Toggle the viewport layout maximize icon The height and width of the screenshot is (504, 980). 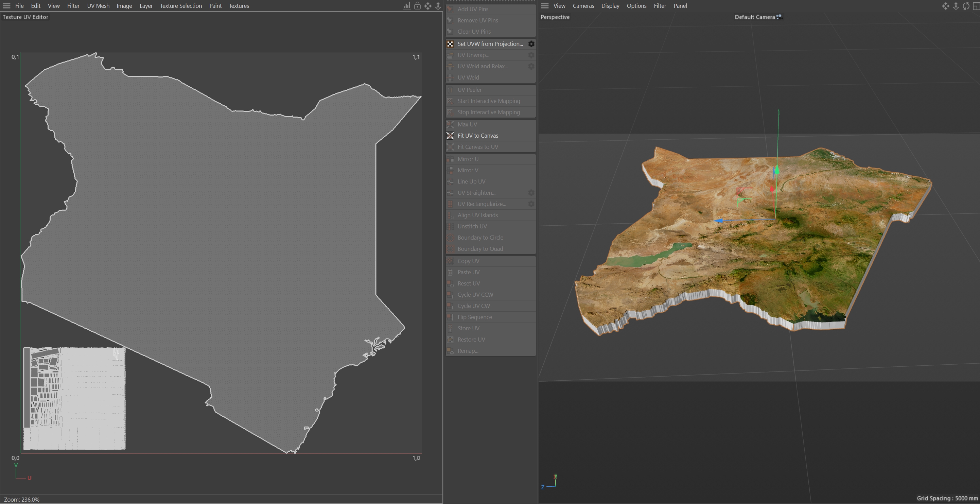click(976, 6)
